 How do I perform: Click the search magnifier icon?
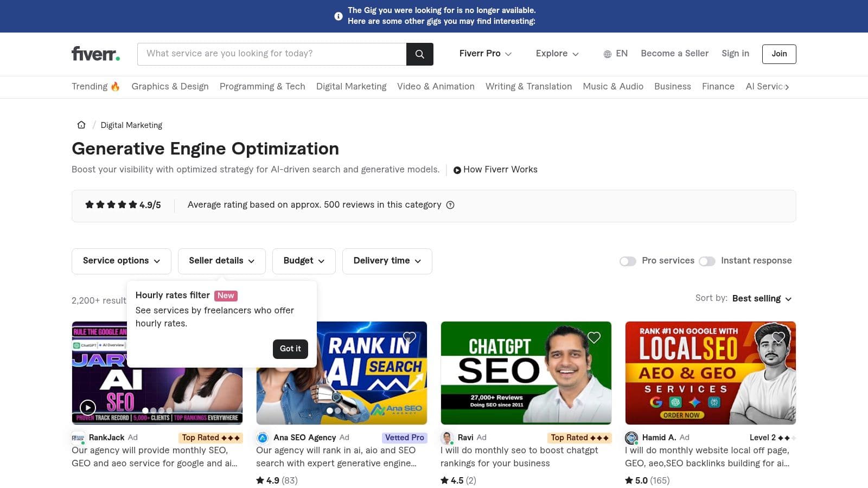tap(419, 54)
